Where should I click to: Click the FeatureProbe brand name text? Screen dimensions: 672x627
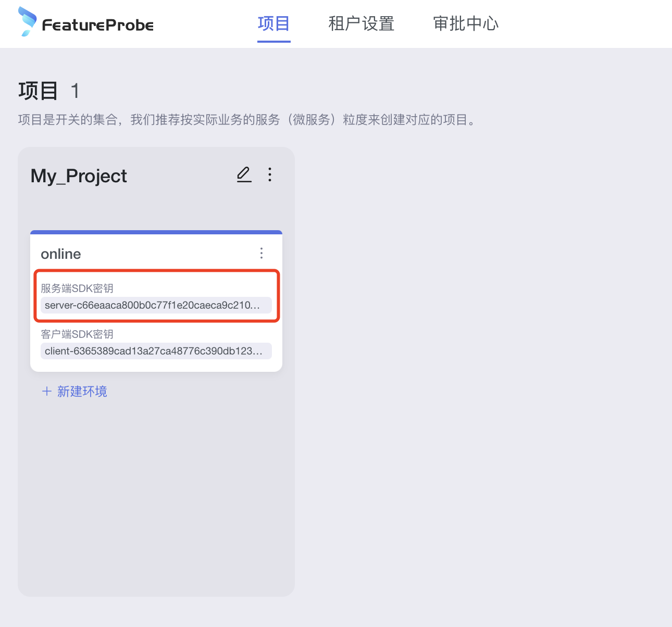[97, 25]
